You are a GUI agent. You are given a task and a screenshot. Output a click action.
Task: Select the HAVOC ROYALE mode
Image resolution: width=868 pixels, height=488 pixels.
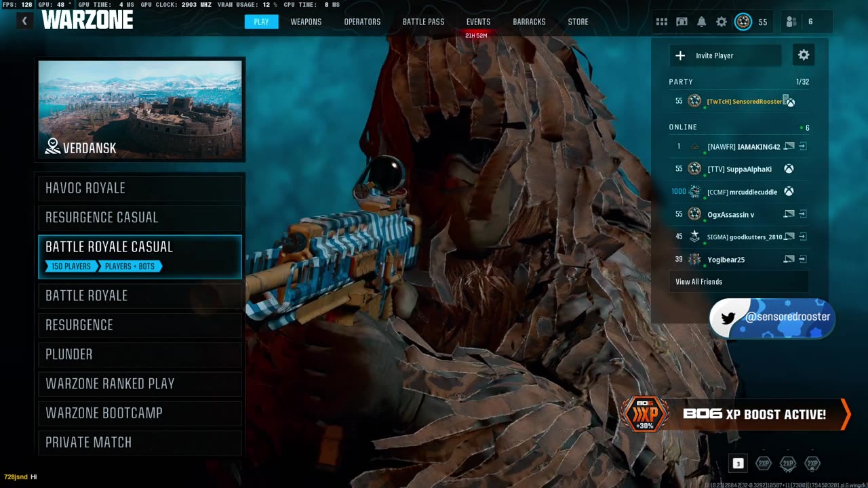[140, 188]
